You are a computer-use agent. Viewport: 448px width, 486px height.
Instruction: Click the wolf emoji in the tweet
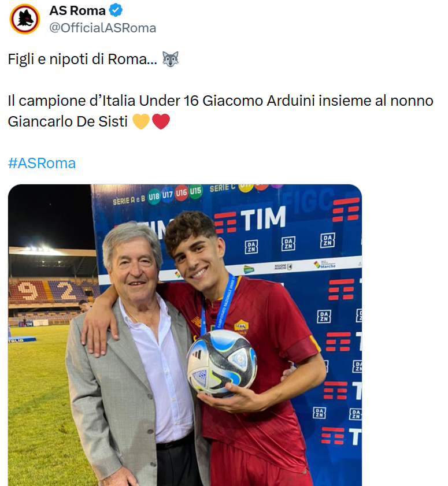pos(170,59)
